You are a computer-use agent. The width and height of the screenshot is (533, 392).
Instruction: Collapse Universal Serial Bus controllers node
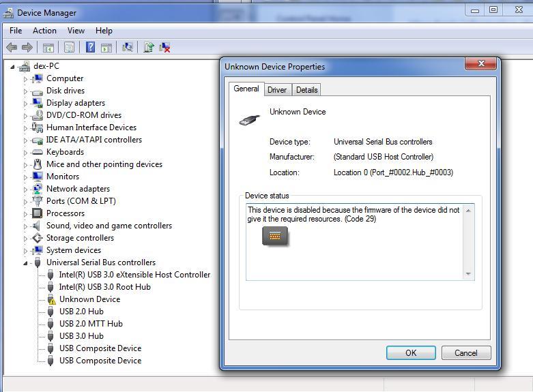click(x=25, y=263)
